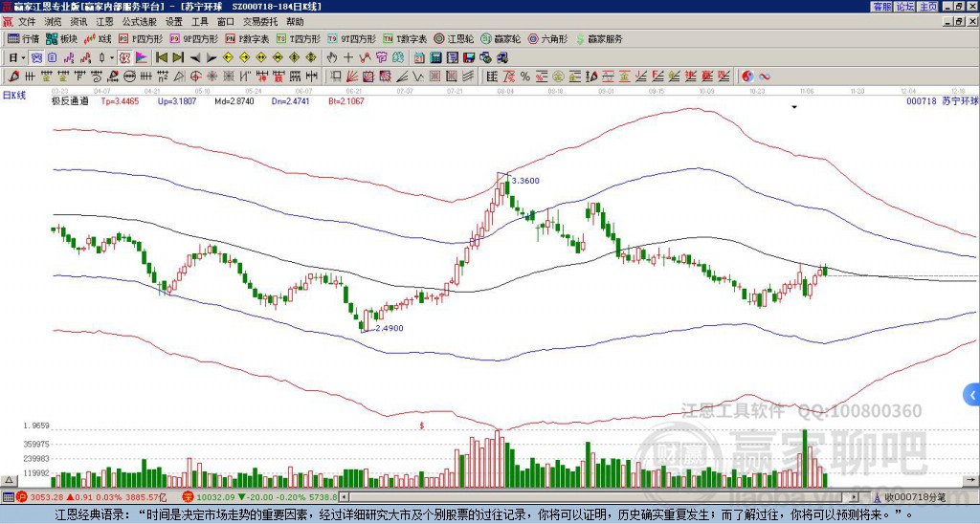
Task: Open the 行情 quotes view
Action: (x=24, y=38)
